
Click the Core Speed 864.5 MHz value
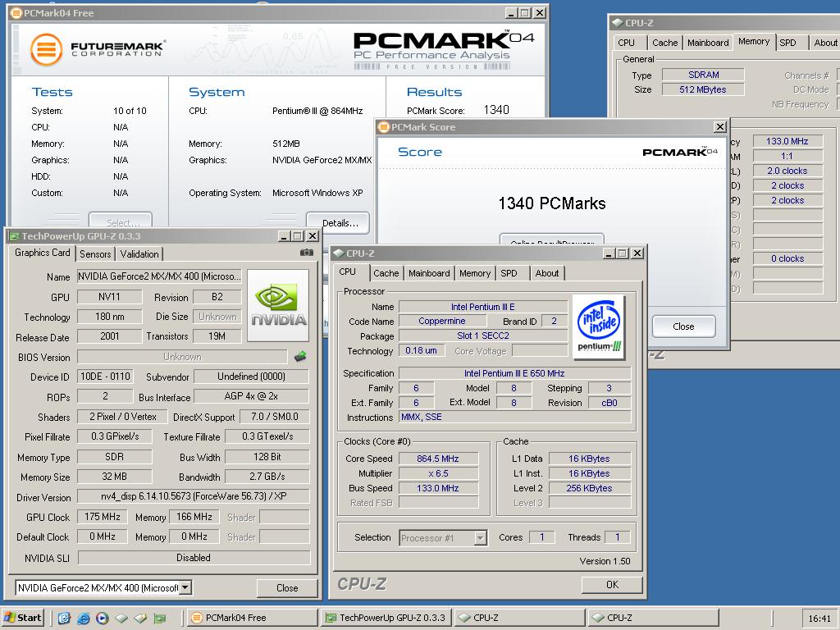(x=438, y=459)
